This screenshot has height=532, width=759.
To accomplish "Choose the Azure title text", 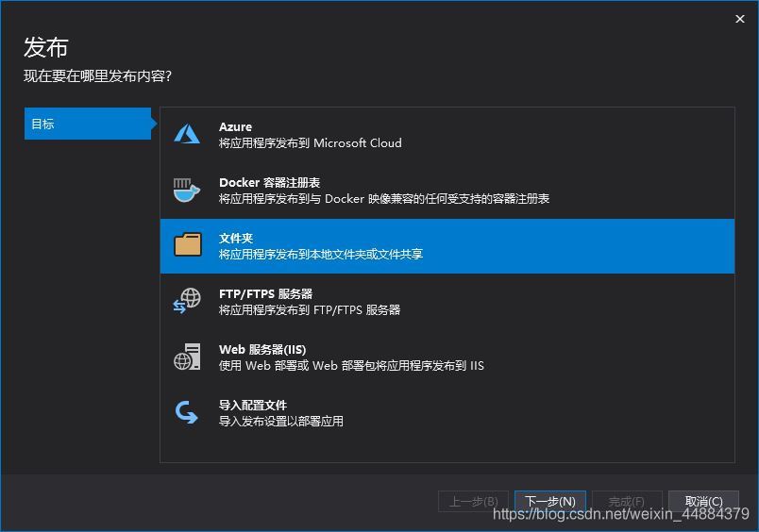I will tap(235, 126).
